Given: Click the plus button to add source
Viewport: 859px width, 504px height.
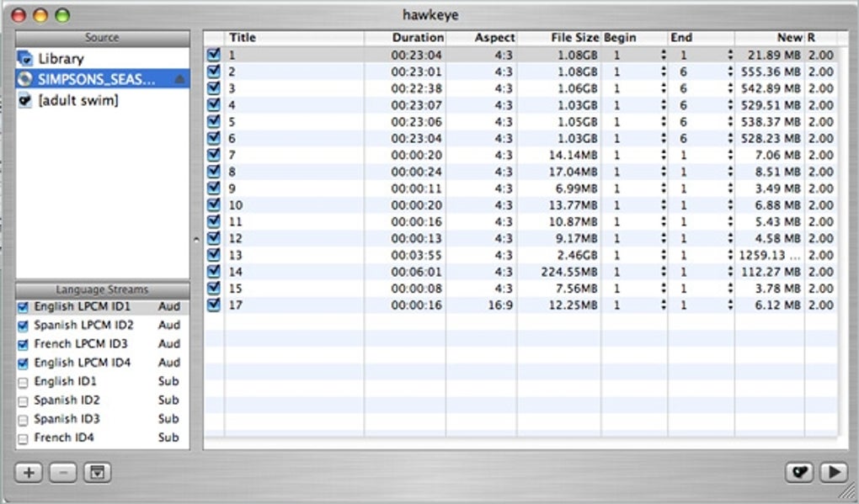Looking at the screenshot, I should [29, 472].
